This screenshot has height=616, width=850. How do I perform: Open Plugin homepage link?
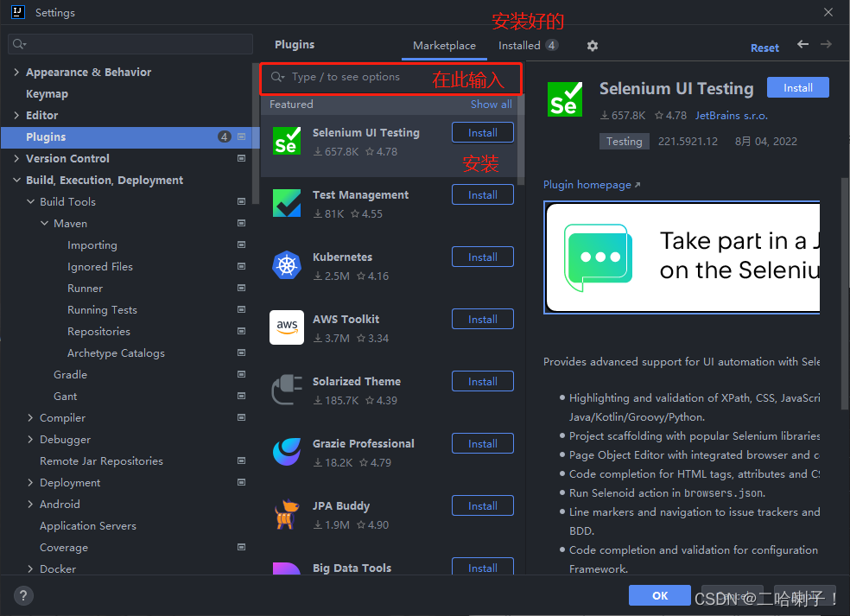click(x=592, y=185)
